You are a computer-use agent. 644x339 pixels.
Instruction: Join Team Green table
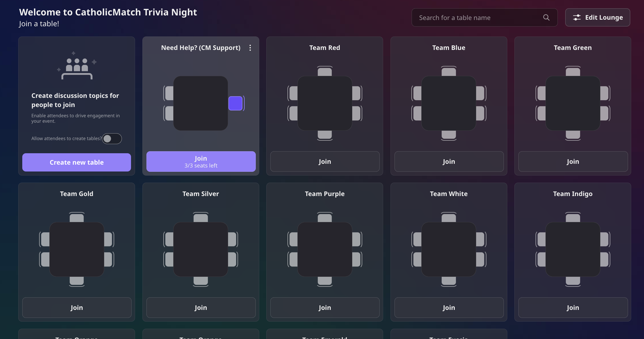pos(573,162)
